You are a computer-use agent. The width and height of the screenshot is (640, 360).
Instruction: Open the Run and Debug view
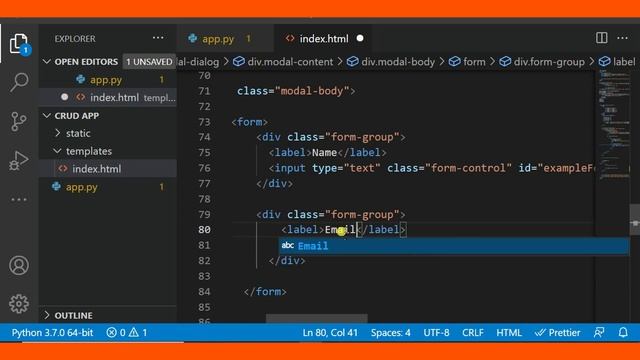pyautogui.click(x=19, y=160)
